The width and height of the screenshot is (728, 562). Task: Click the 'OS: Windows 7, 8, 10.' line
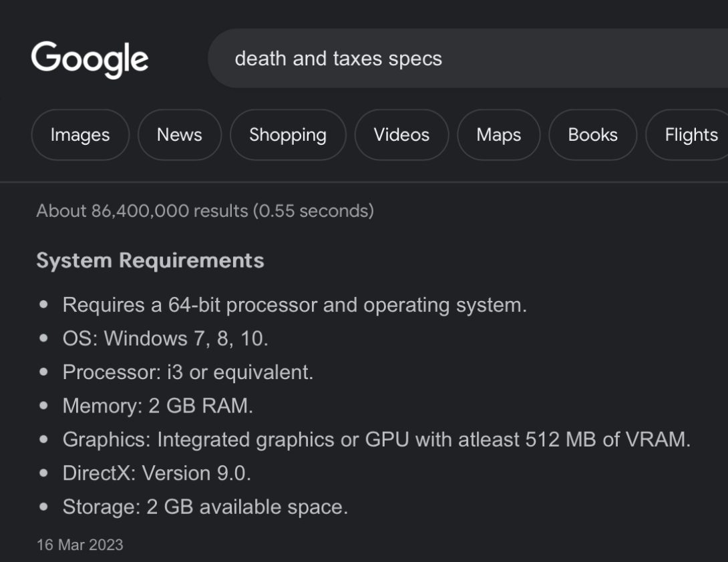point(166,339)
